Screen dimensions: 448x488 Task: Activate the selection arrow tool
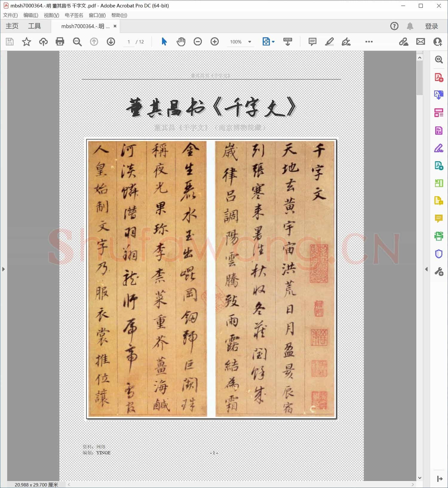164,42
